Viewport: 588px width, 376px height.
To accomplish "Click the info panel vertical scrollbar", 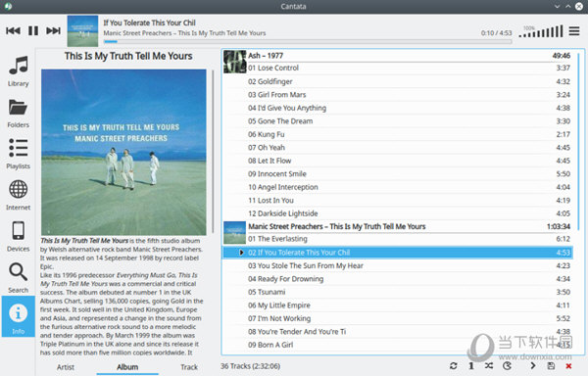I will click(213, 152).
